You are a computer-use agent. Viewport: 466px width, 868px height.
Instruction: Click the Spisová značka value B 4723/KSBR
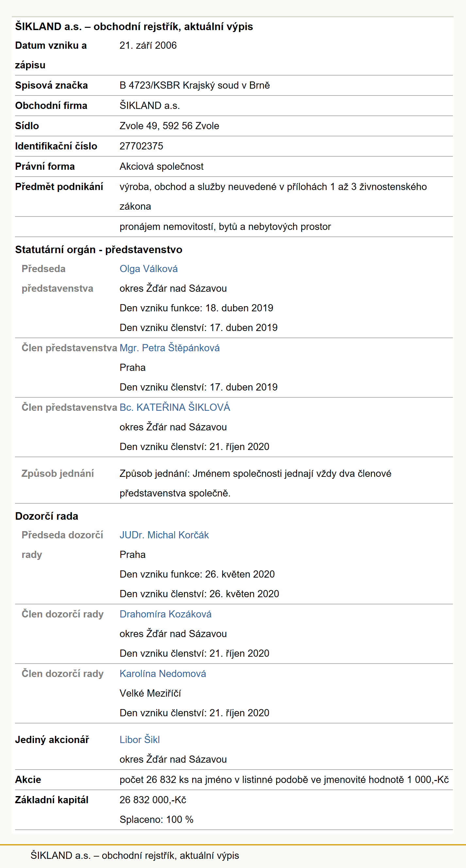tap(195, 85)
